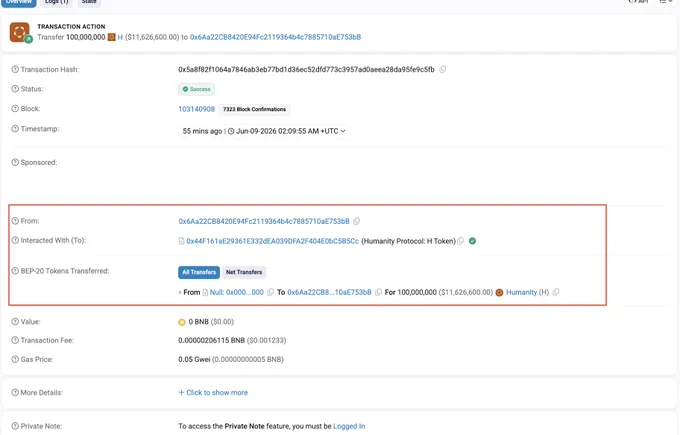The height and width of the screenshot is (435, 680).
Task: Click the 0.00000206115 BNB transaction fee value
Action: tap(212, 340)
